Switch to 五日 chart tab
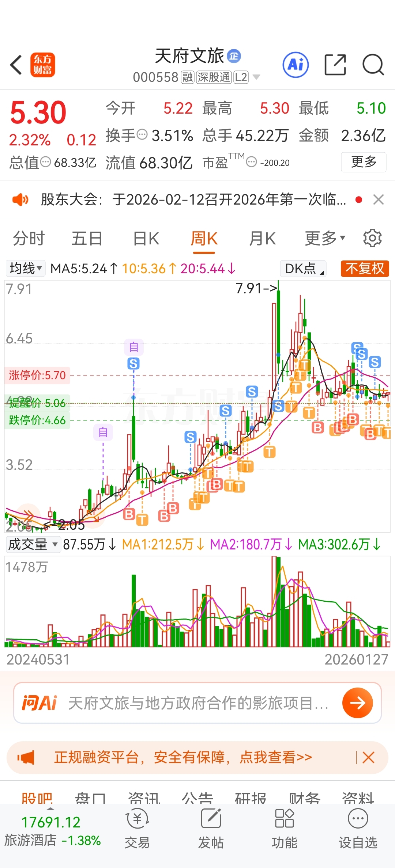 [87, 239]
